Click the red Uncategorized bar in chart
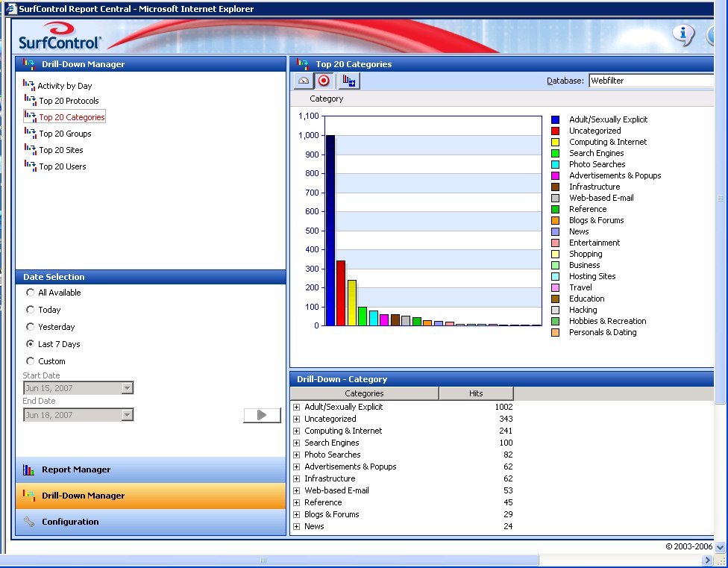728x568 pixels. 341,293
